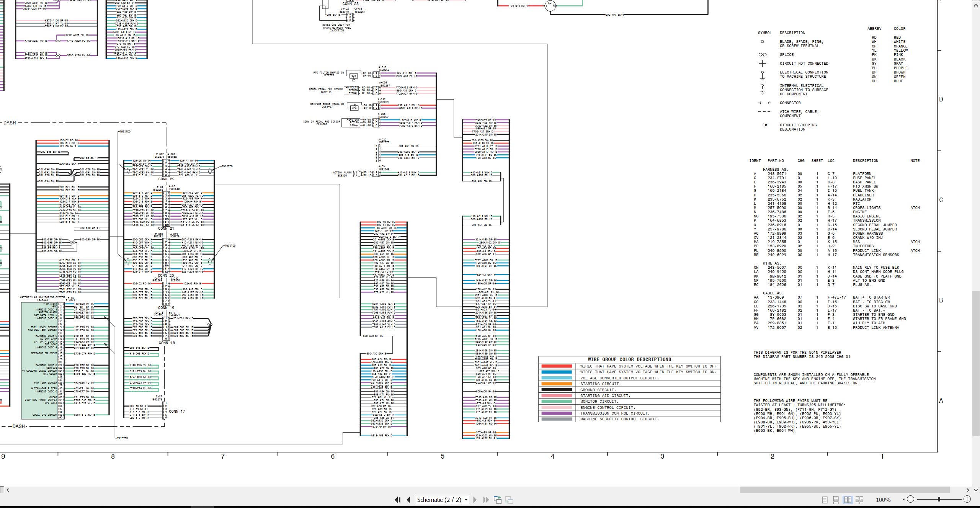The width and height of the screenshot is (980, 508).
Task: Click the red key-switch-off wire swatch
Action: pyautogui.click(x=557, y=366)
